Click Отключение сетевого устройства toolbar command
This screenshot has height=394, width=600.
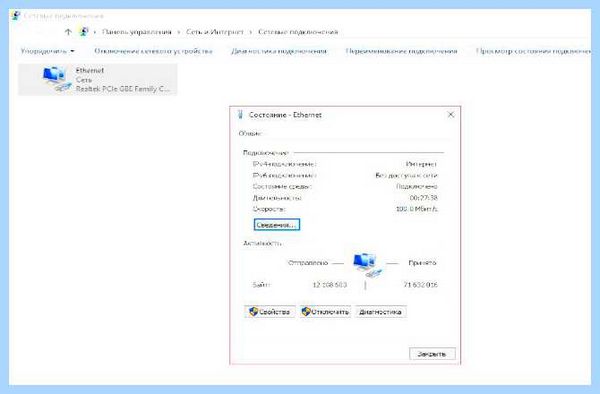(x=153, y=51)
